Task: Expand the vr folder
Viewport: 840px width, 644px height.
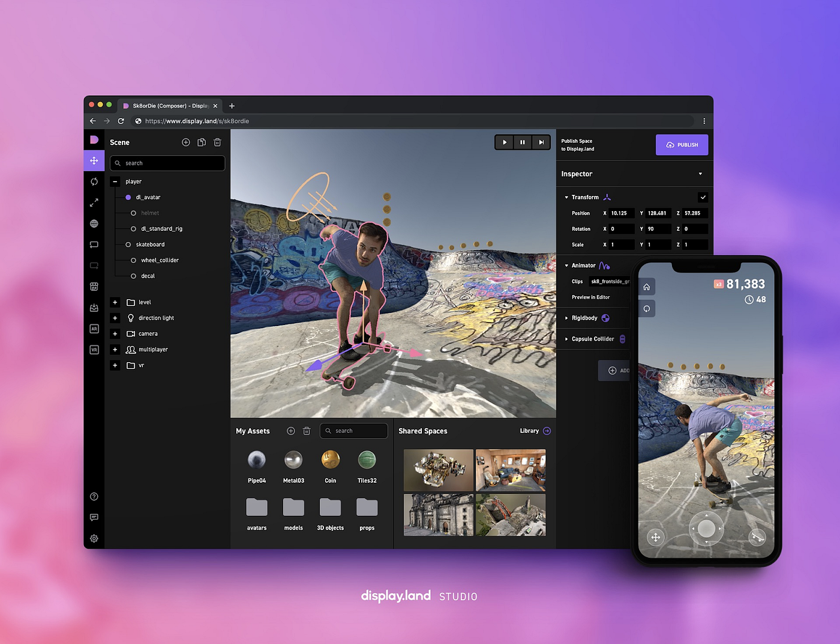Action: [x=115, y=365]
